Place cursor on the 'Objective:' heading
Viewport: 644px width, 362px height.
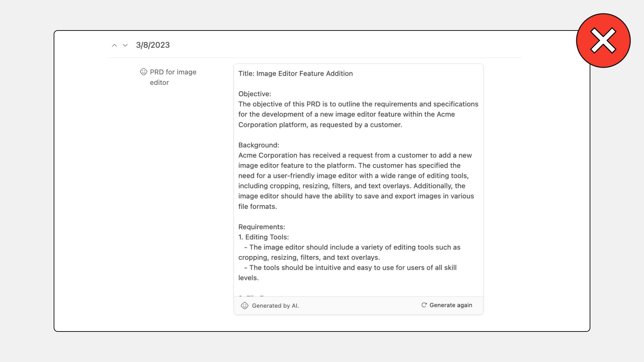point(255,94)
